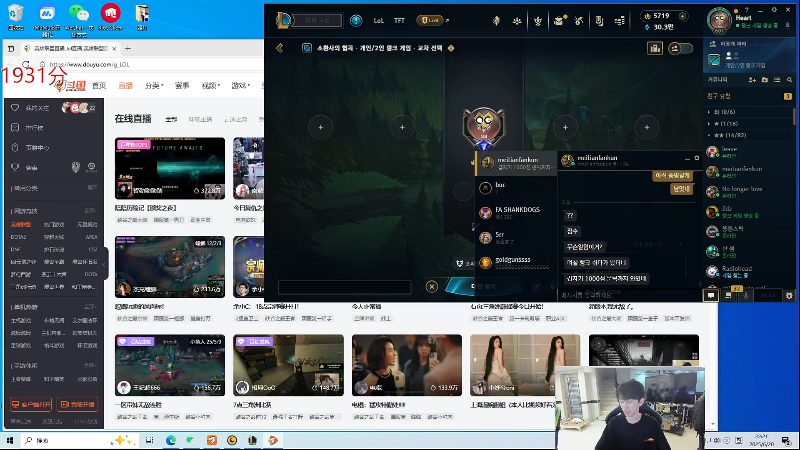Open the missions icon with yellow badge

click(729, 295)
